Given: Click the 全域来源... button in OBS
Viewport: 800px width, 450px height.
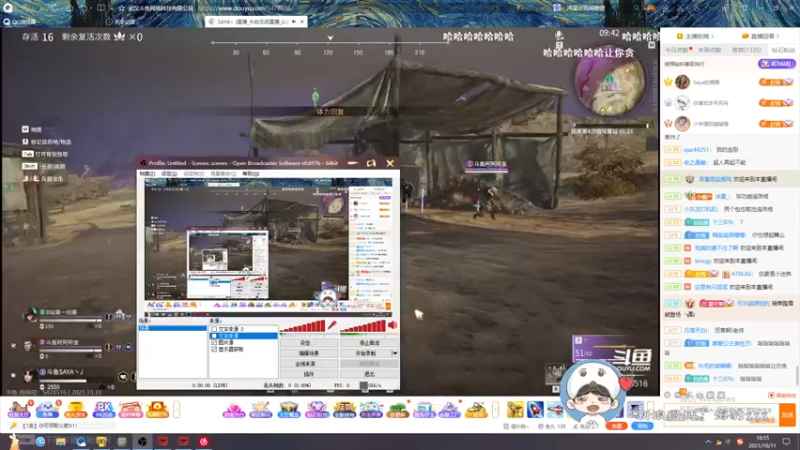Looking at the screenshot, I should tap(309, 364).
